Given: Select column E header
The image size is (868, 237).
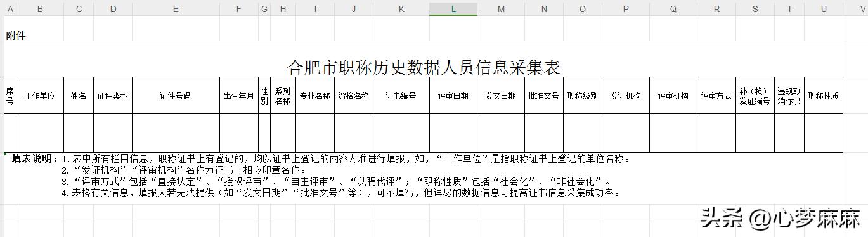Looking at the screenshot, I should [176, 8].
